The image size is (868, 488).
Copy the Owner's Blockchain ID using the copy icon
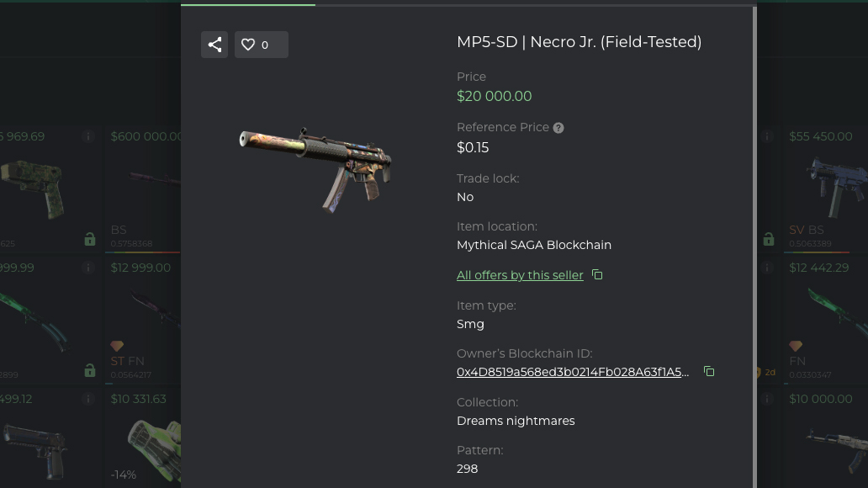709,371
